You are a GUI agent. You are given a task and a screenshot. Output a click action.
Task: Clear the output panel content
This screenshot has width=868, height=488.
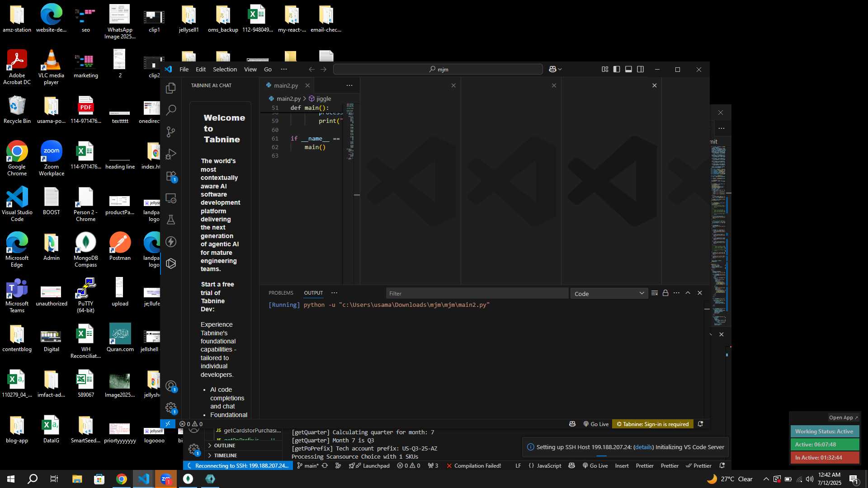(654, 293)
